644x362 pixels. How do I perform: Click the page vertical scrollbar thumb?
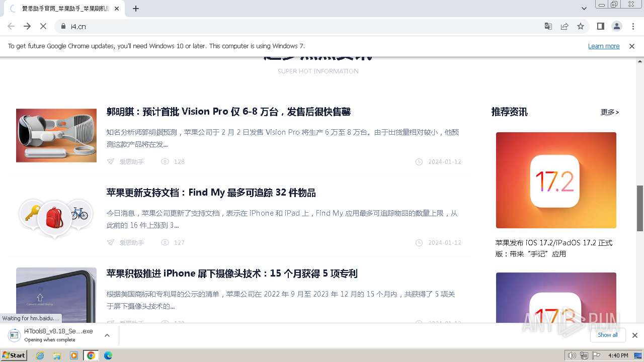click(x=640, y=208)
